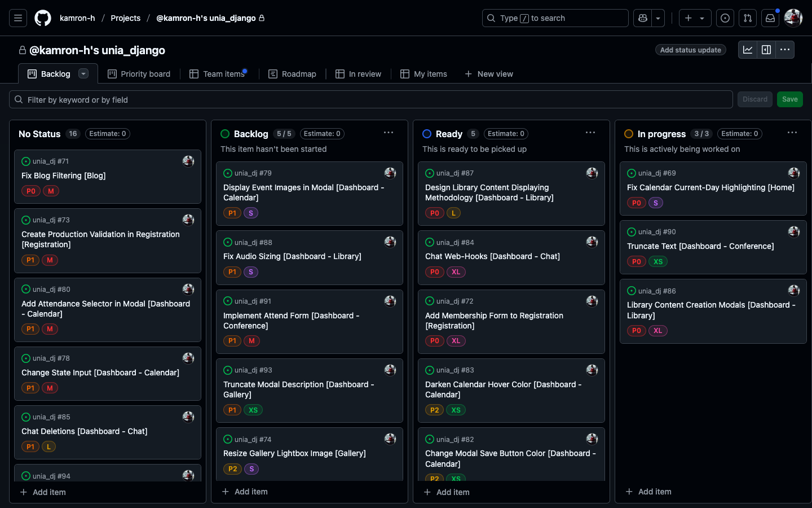Open the Ready column options menu
The height and width of the screenshot is (508, 812).
pyautogui.click(x=590, y=133)
